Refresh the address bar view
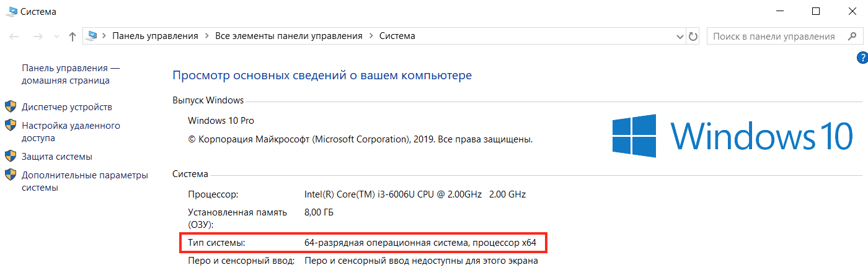Image resolution: width=868 pixels, height=278 pixels. click(694, 37)
